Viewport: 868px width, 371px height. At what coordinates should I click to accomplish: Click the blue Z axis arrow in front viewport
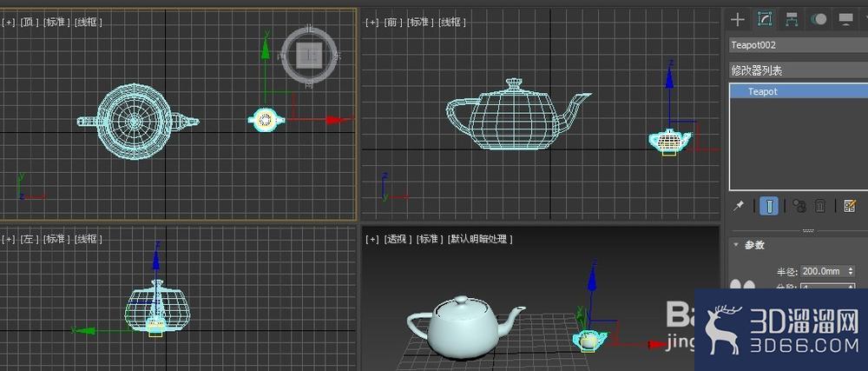coord(669,77)
